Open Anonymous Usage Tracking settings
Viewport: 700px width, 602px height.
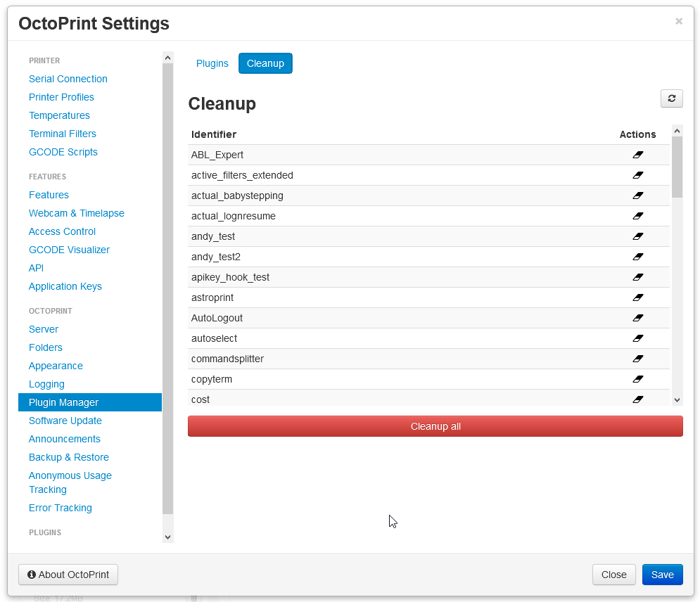point(70,482)
